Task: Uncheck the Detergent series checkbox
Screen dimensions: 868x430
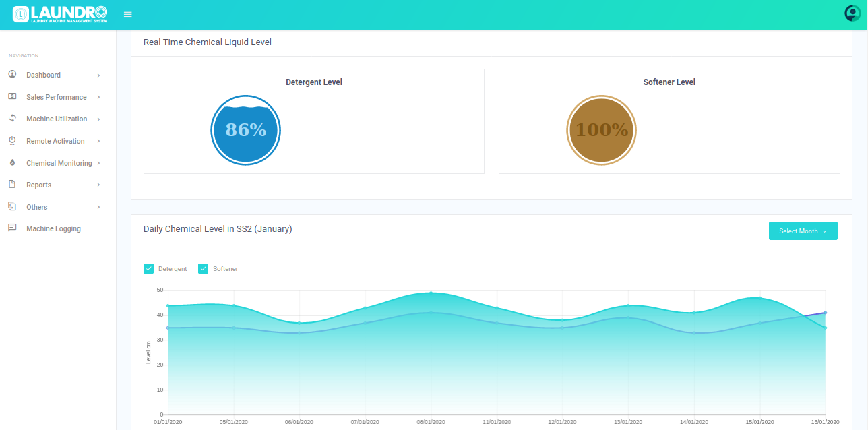Action: tap(149, 269)
